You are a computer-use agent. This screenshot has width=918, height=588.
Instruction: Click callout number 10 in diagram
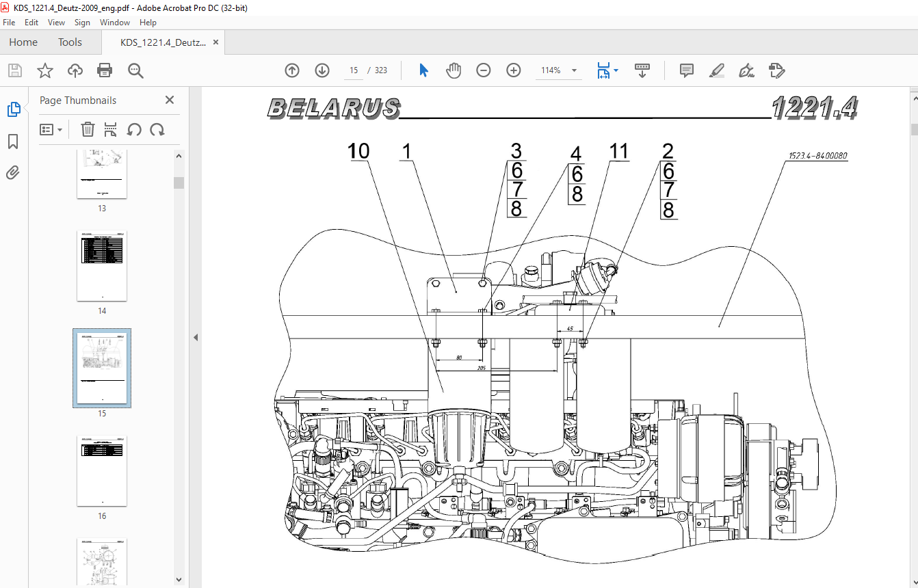(x=358, y=151)
